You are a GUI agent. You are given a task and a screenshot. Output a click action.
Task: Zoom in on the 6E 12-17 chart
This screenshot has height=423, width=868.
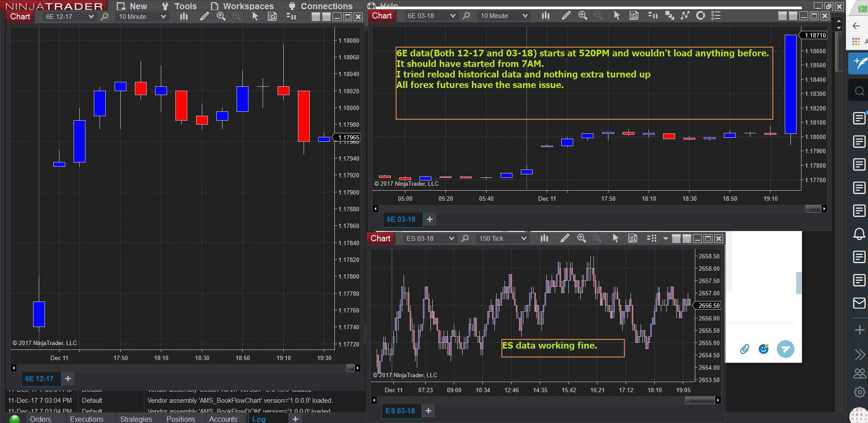[x=221, y=17]
